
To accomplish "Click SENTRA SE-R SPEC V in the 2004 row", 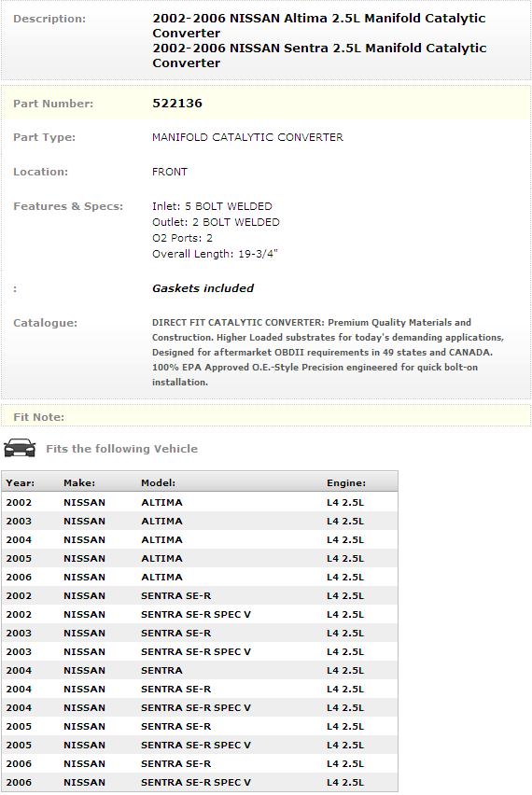I will [x=196, y=708].
